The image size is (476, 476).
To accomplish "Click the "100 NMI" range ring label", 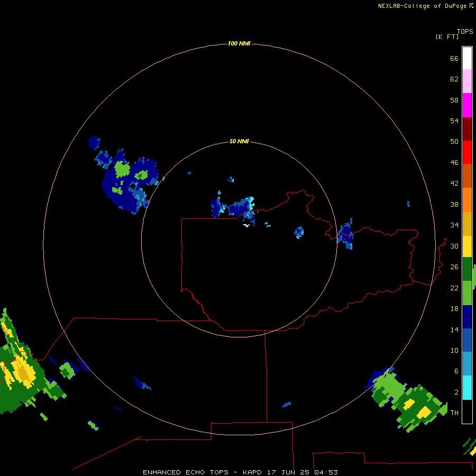I will [x=239, y=44].
